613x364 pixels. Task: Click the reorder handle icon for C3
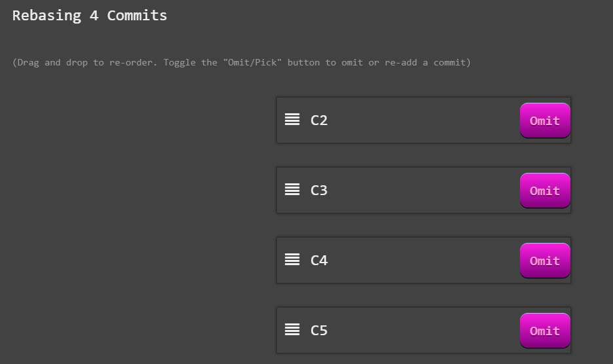[292, 189]
